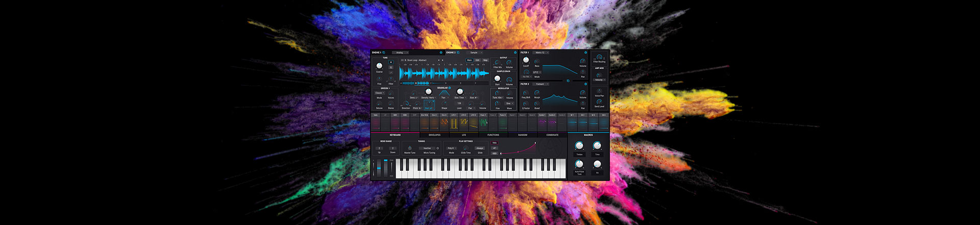Click the Unison Voices knob
The height and width of the screenshot is (225, 980).
tap(391, 94)
